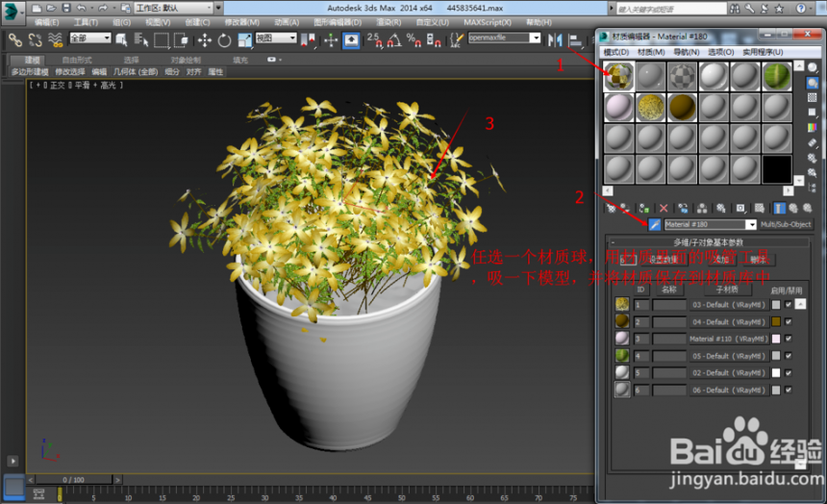The image size is (827, 504).
Task: Pick material from object with eyedropper
Action: pos(654,224)
